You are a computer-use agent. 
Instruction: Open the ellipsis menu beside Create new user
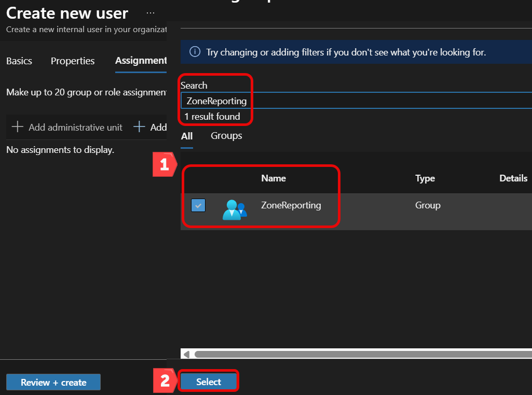click(x=151, y=13)
